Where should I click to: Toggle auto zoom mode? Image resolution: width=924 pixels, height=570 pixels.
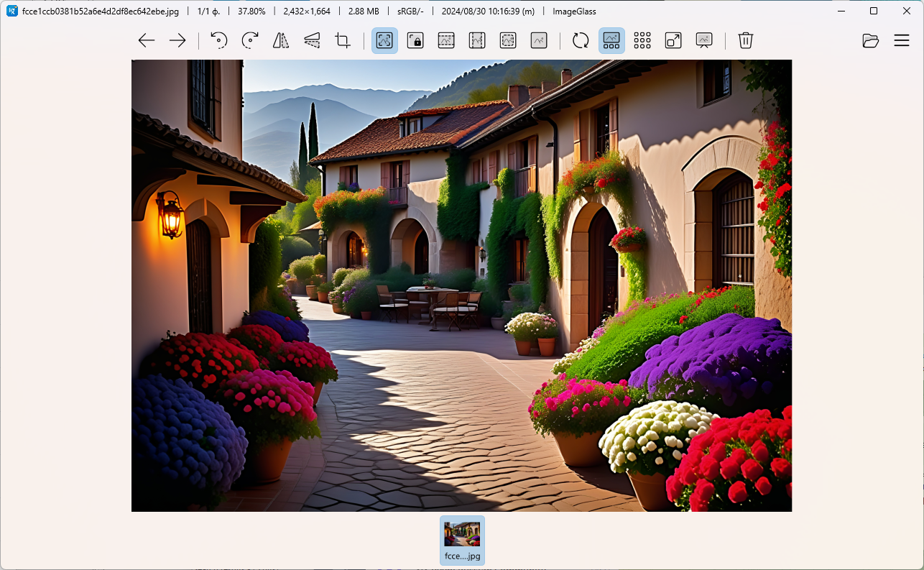pos(384,41)
